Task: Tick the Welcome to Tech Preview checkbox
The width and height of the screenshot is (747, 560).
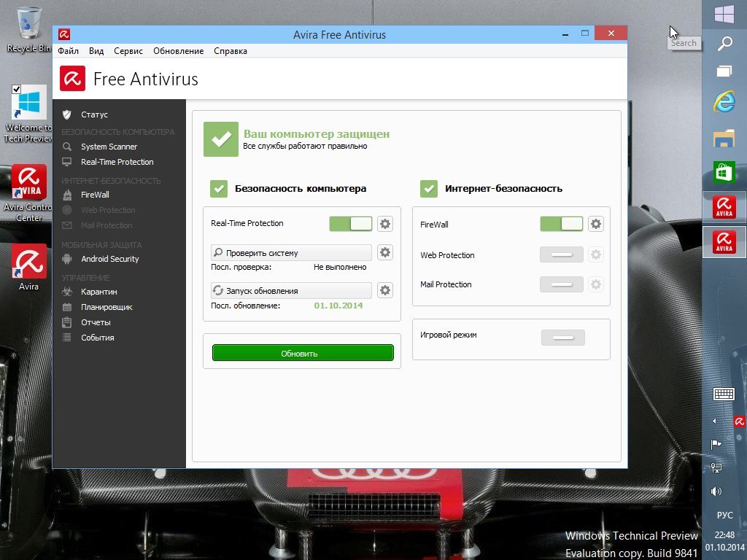Action: coord(16,89)
